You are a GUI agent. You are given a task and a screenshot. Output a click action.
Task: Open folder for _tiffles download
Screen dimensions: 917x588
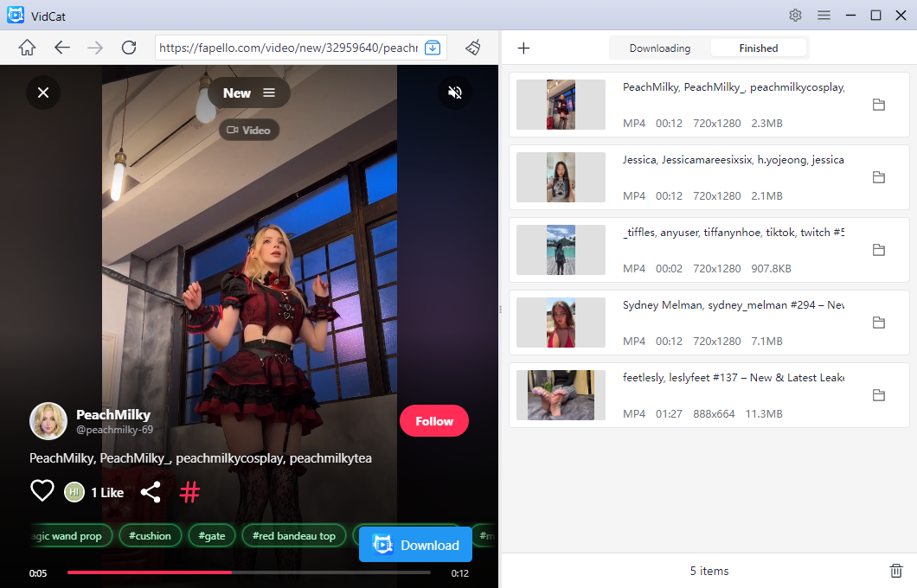(x=878, y=250)
